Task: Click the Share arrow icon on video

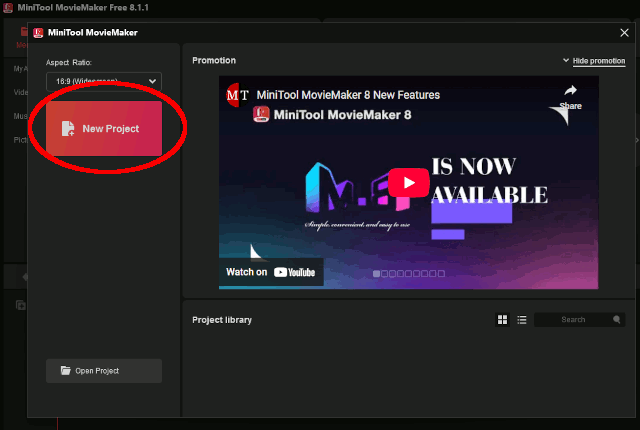Action: click(x=570, y=92)
